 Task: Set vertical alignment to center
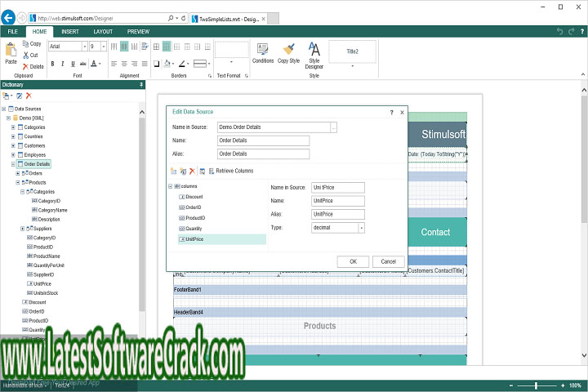[x=124, y=47]
